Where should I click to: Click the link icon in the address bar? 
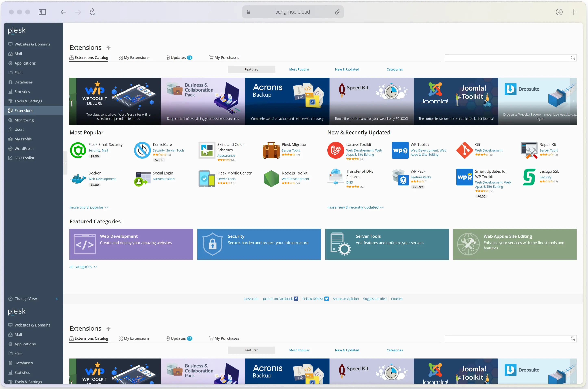click(x=337, y=12)
